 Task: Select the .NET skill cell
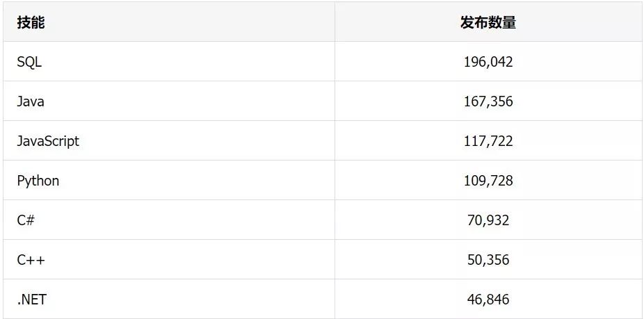tap(169, 299)
